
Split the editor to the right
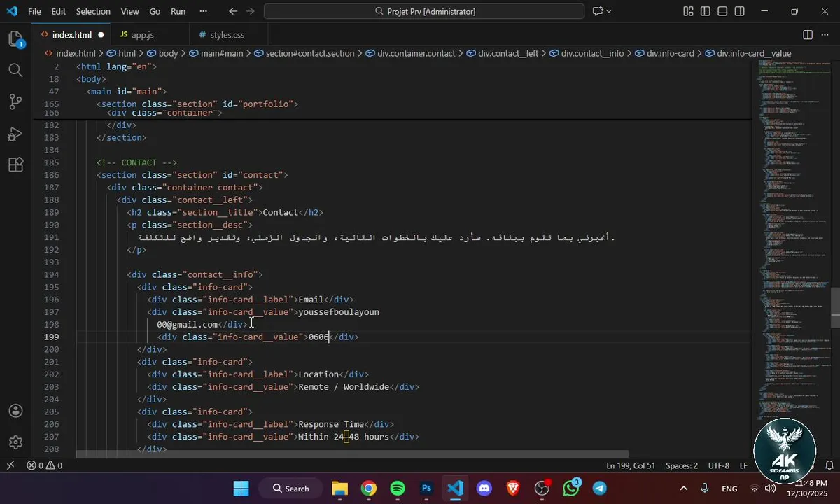(x=808, y=35)
